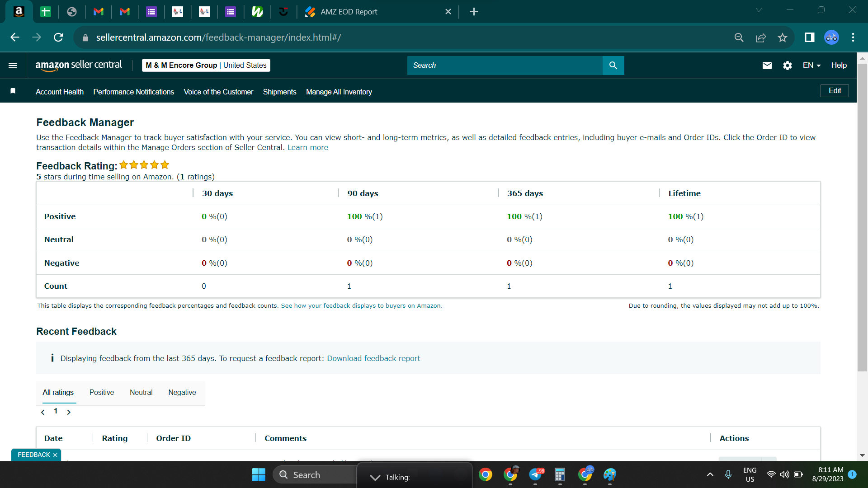This screenshot has width=868, height=488.
Task: Open the language selector EN dropdown
Action: coord(811,66)
